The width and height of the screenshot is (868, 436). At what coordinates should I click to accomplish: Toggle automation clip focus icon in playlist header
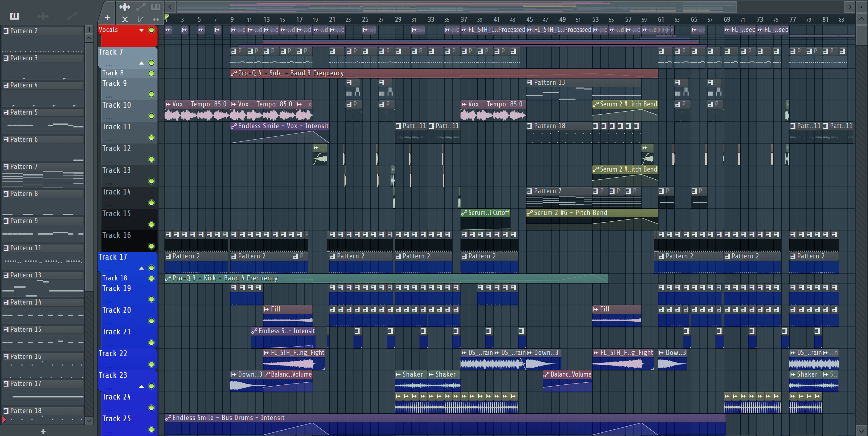pos(141,7)
